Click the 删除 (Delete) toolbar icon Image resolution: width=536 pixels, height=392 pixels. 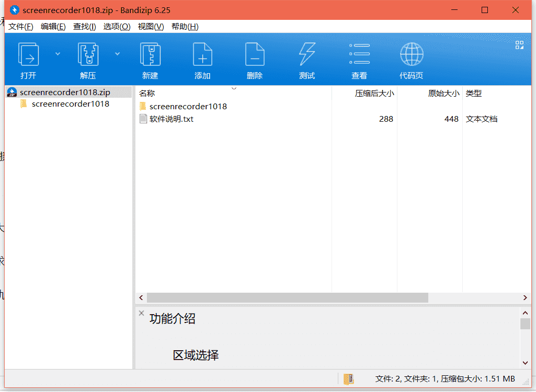255,54
